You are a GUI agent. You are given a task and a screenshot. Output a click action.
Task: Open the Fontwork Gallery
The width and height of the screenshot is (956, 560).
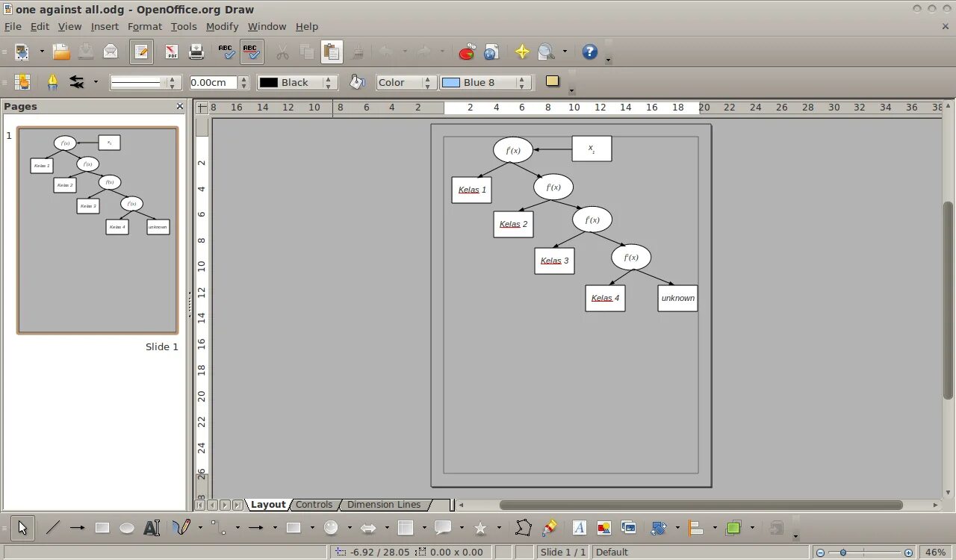pyautogui.click(x=580, y=528)
